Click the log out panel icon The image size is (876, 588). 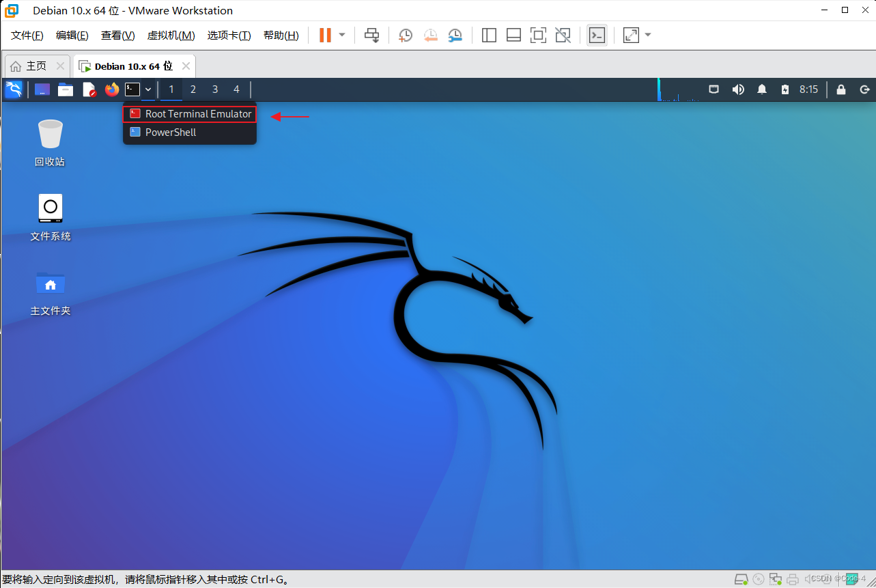coord(864,89)
